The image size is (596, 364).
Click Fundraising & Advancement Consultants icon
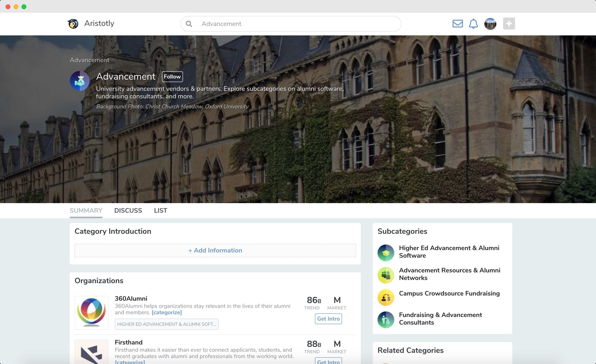[x=386, y=320]
